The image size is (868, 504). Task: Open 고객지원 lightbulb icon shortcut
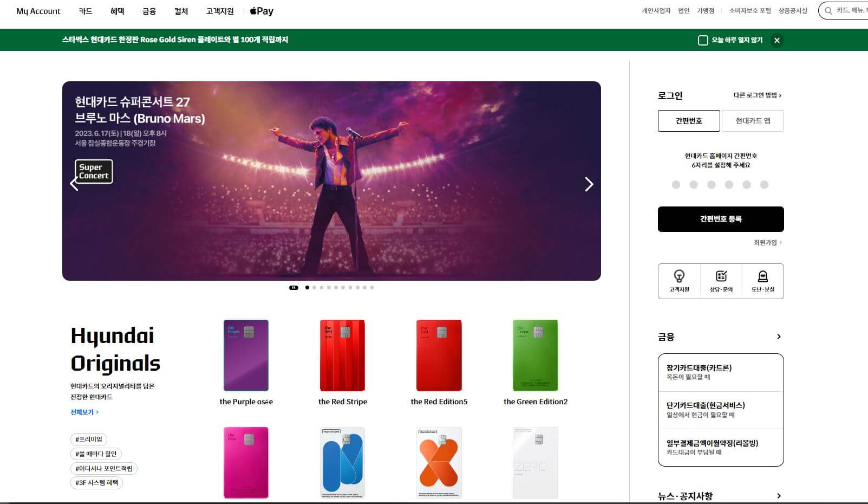pyautogui.click(x=679, y=281)
